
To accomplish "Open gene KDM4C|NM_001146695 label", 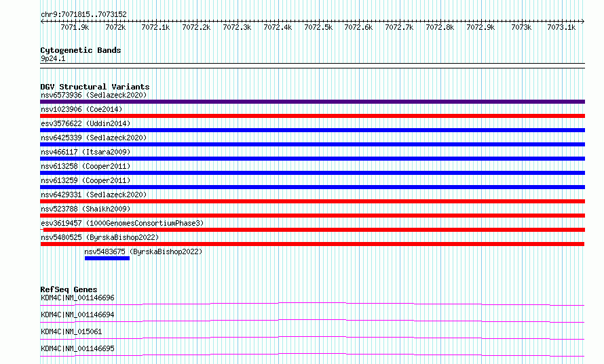I will (77, 348).
